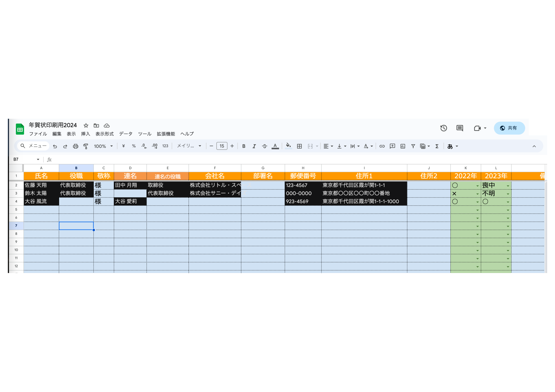
Task: Start a video meeting via camera icon
Action: [477, 128]
